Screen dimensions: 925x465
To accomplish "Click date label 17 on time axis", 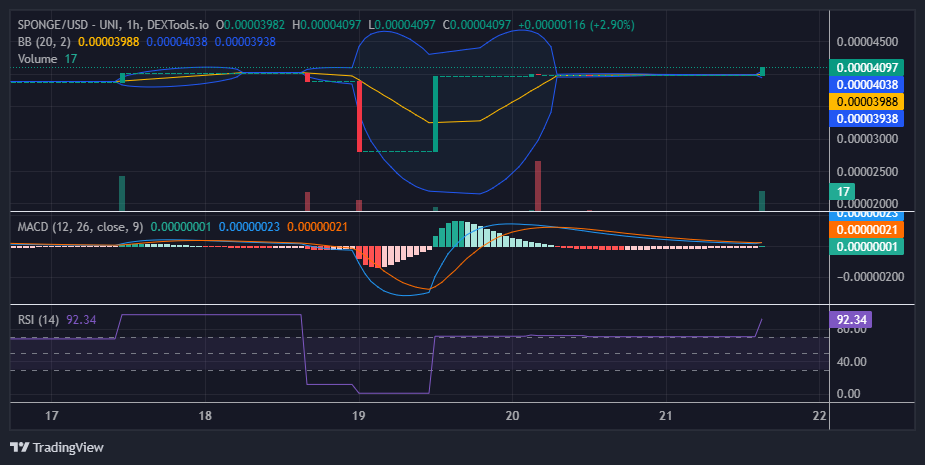I will (52, 416).
